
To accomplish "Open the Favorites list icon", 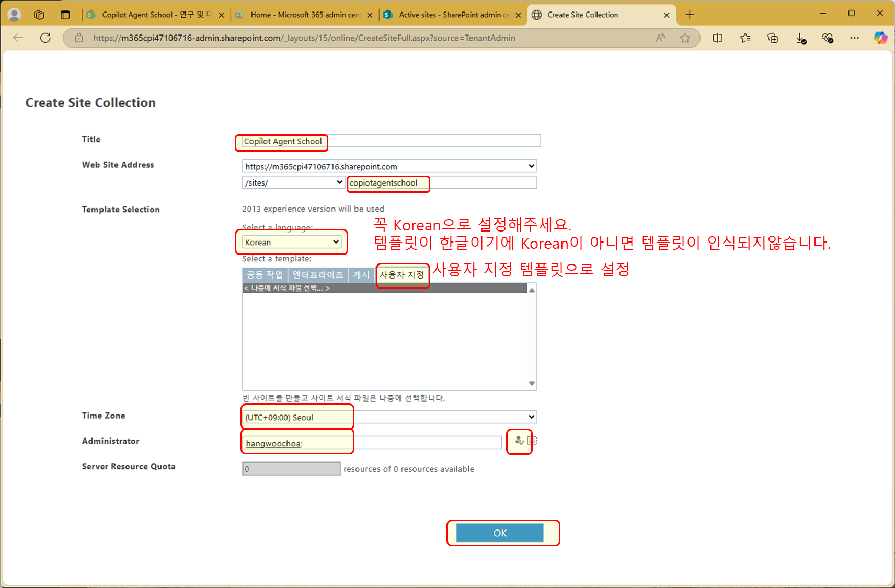I will 745,38.
